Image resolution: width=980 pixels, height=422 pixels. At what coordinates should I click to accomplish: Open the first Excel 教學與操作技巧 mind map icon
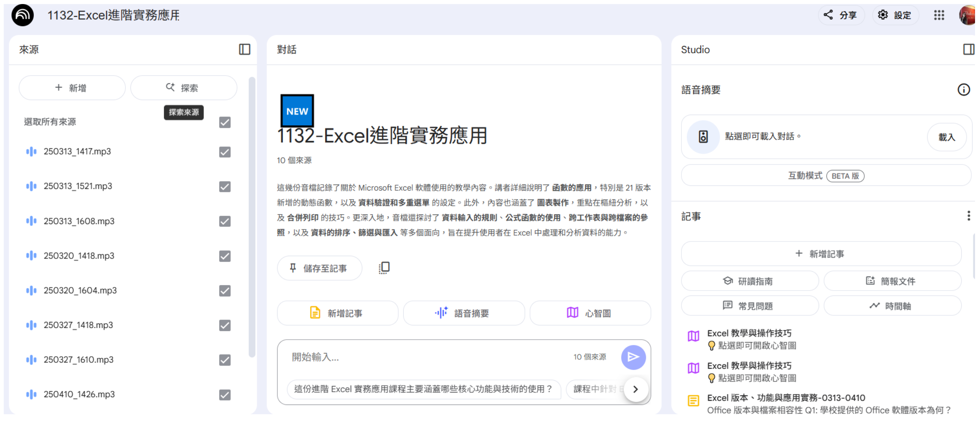(693, 336)
